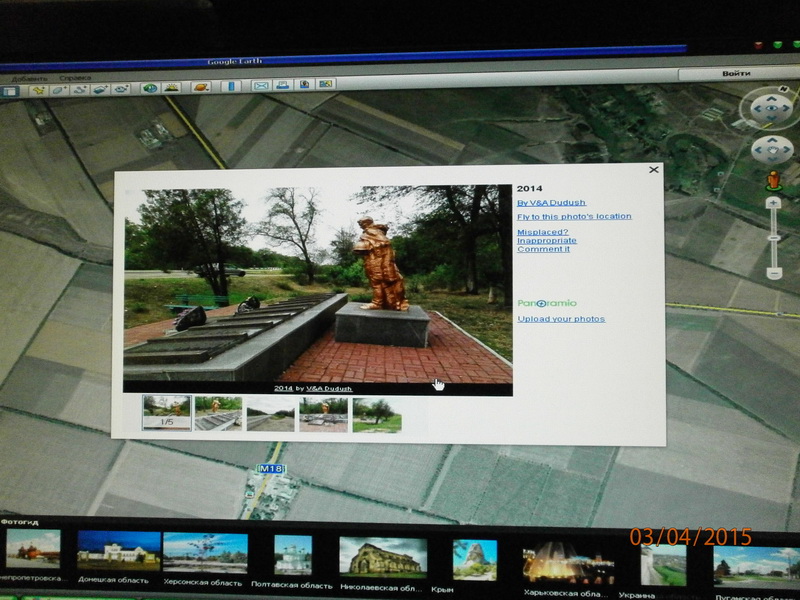Viewport: 800px width, 600px height.
Task: Click the move-left arrow on hand joystick
Action: click(x=758, y=150)
